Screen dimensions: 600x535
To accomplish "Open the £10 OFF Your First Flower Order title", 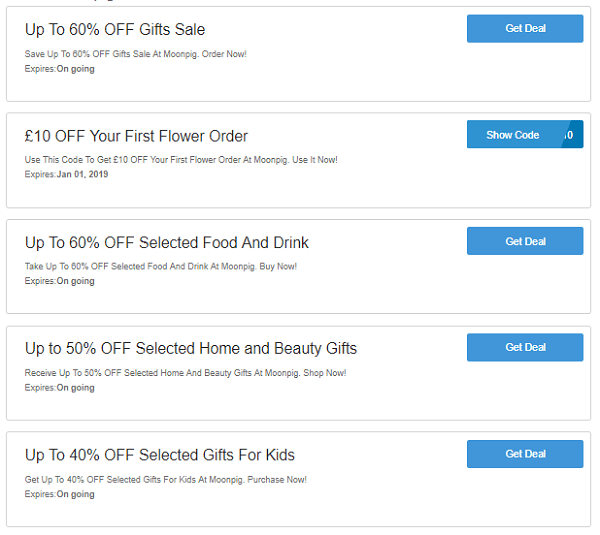I will pos(136,136).
